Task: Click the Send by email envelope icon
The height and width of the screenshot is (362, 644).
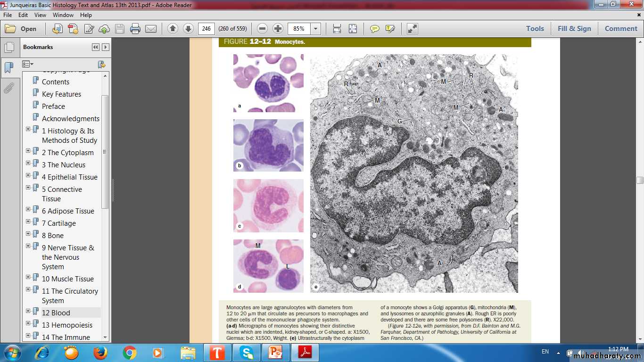Action: pyautogui.click(x=151, y=29)
